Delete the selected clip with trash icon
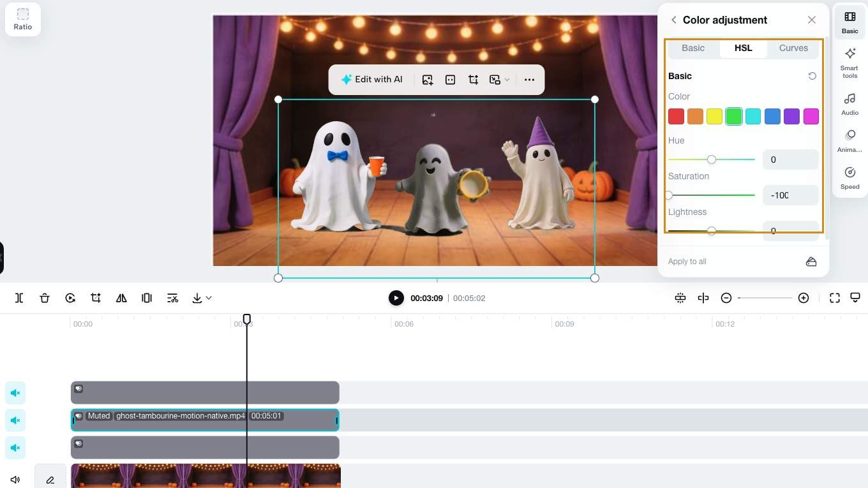The image size is (868, 488). (45, 298)
